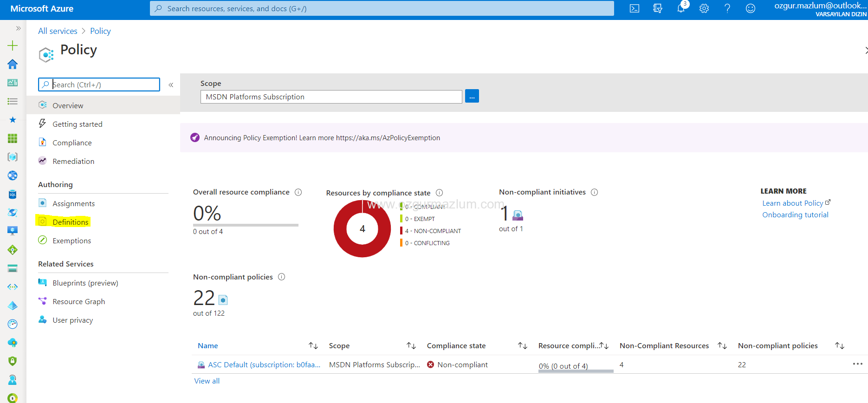The height and width of the screenshot is (403, 868).
Task: Open the Dashboard chart icon in the sidebar
Action: tap(13, 83)
